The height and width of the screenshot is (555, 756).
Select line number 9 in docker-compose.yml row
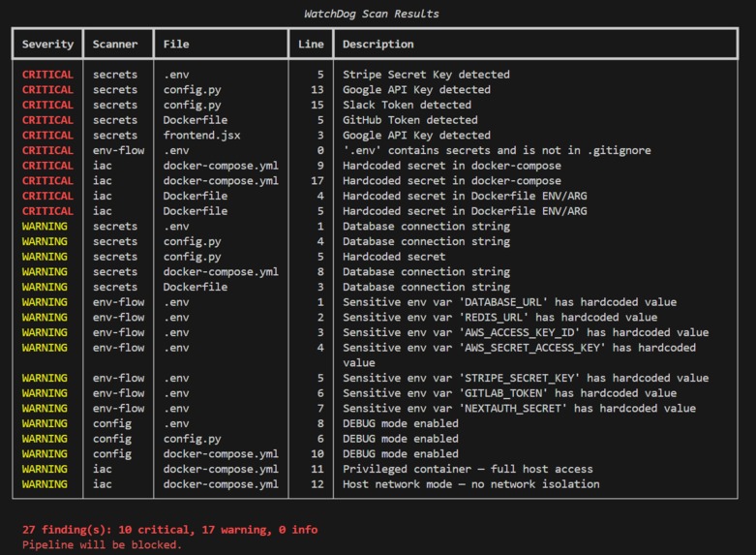[320, 166]
